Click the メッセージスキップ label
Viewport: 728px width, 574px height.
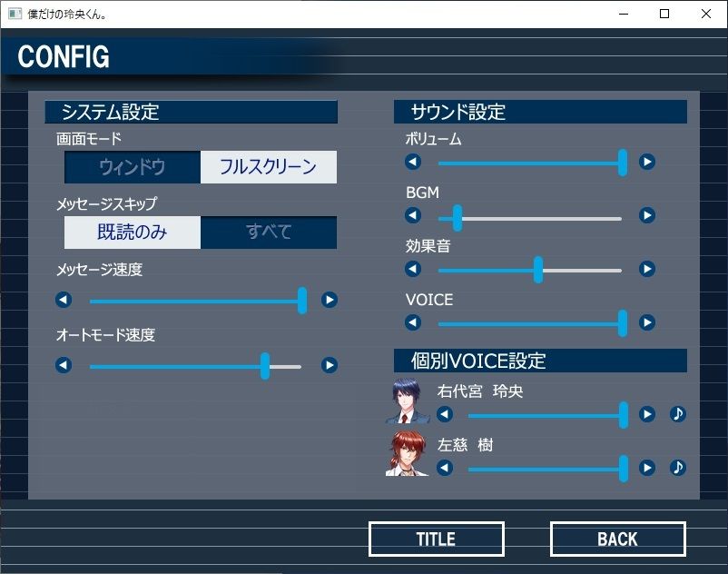[x=107, y=203]
